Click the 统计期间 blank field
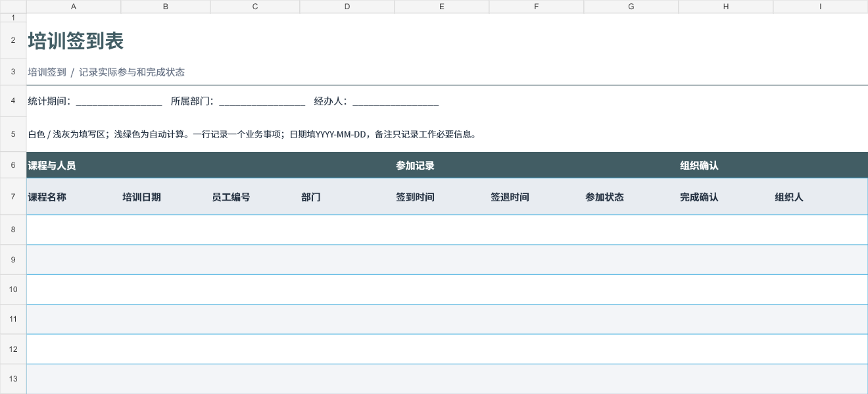 click(119, 102)
